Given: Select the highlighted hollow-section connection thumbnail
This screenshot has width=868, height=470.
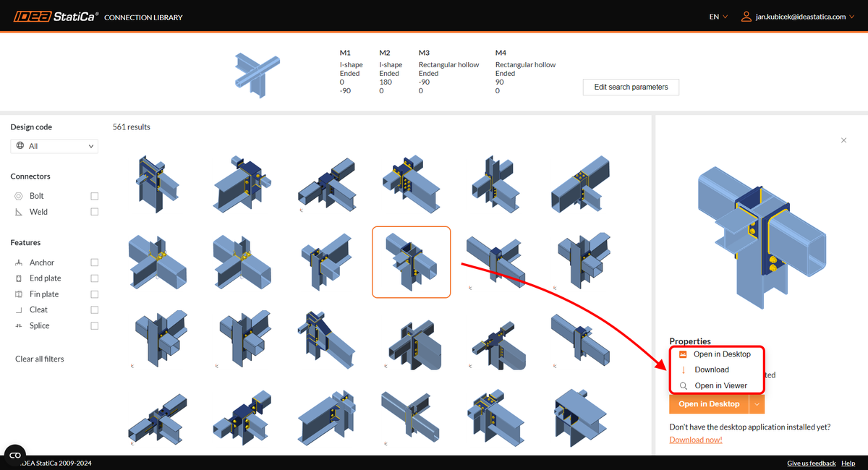Looking at the screenshot, I should pos(411,262).
